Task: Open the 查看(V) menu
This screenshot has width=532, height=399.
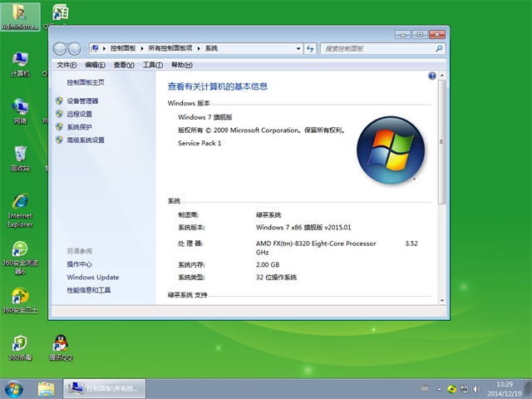Action: point(124,65)
